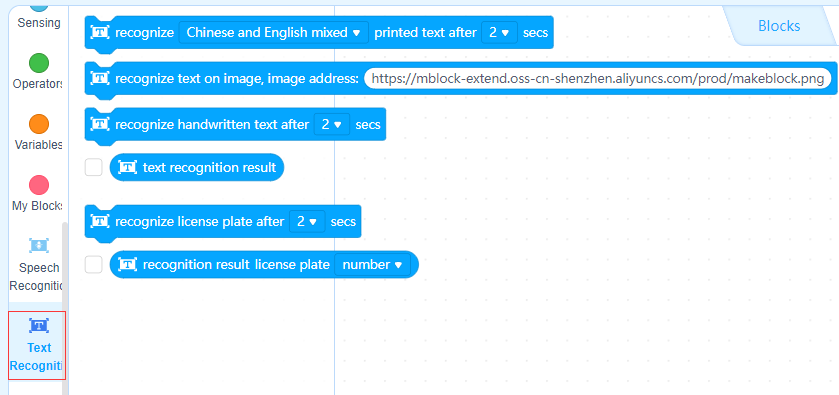Click the recognize license plate block
The image size is (839, 395).
tap(223, 222)
